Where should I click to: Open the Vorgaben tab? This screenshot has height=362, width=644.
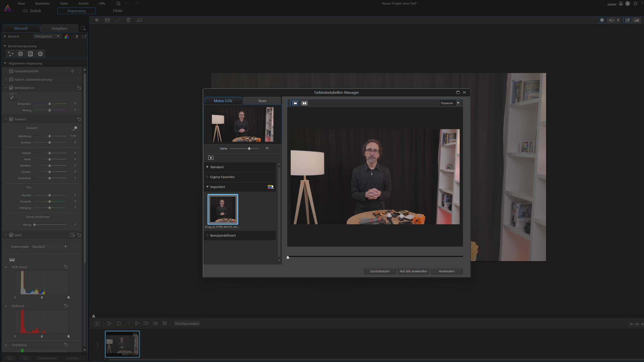[x=59, y=28]
